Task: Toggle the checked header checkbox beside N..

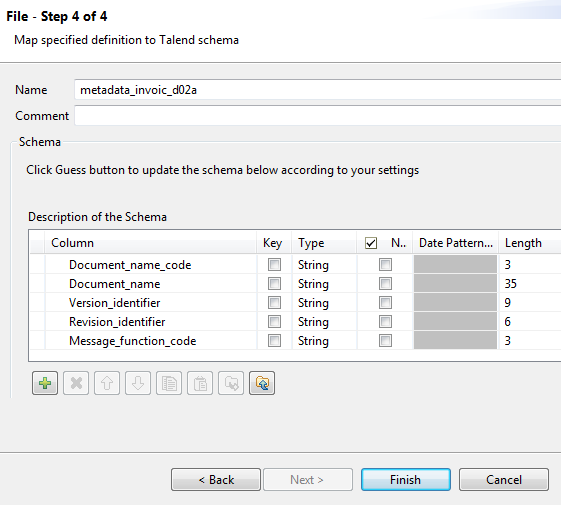Action: tap(371, 243)
